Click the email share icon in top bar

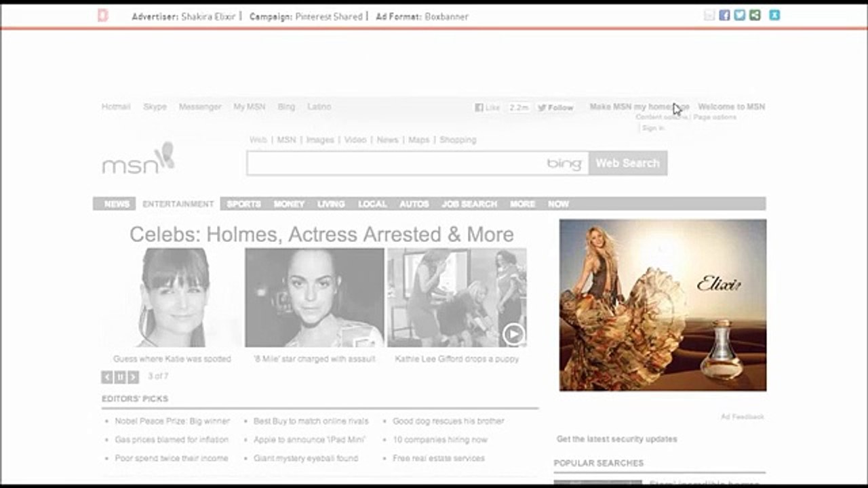709,15
